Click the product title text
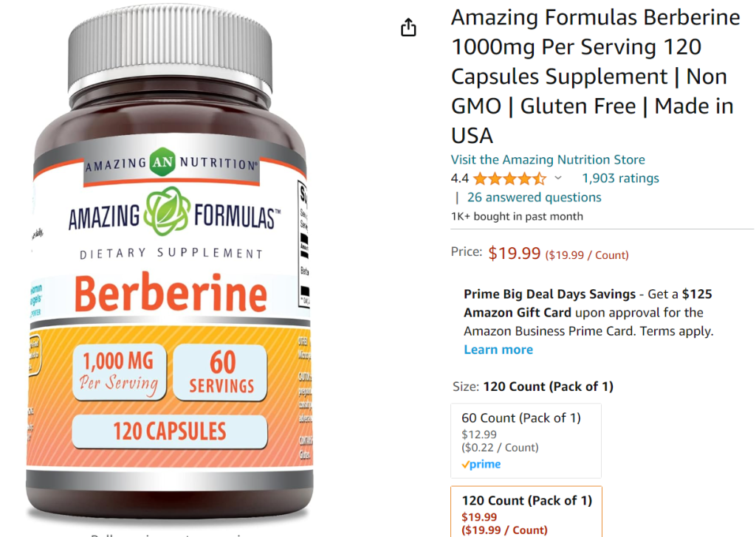 coord(595,76)
